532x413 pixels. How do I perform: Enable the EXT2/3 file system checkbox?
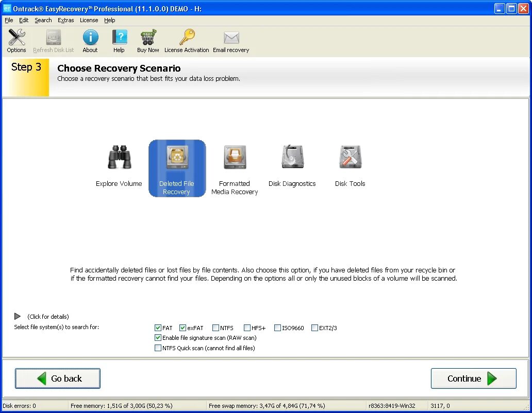[314, 328]
